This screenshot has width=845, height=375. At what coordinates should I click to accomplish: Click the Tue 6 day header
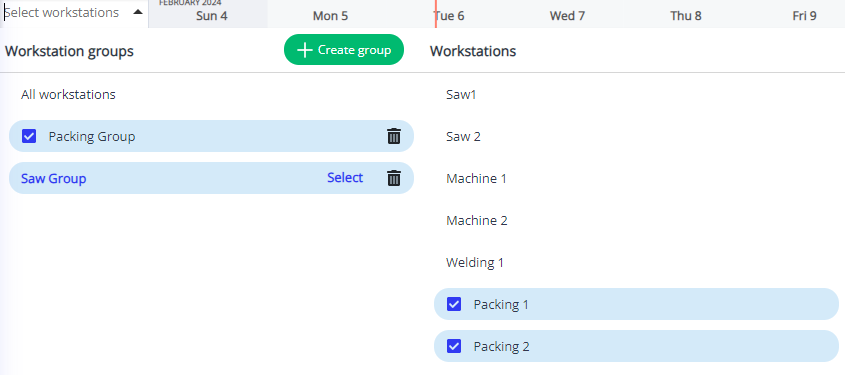click(x=449, y=16)
